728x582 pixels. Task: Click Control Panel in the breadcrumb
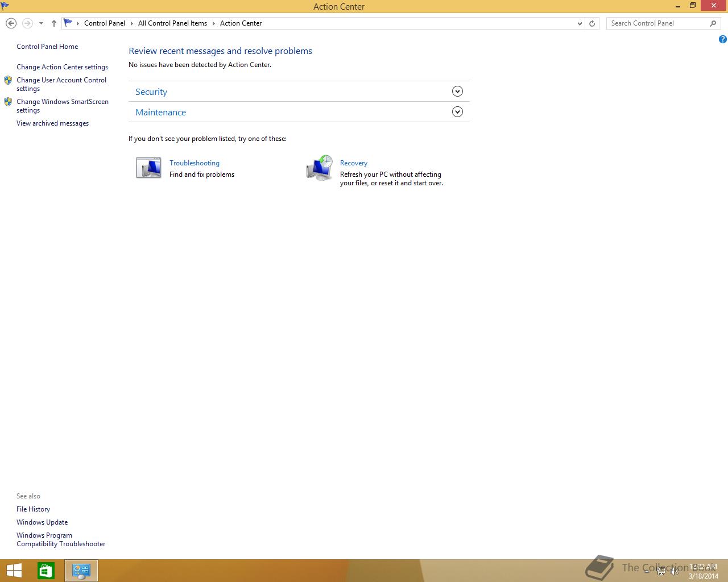(105, 23)
